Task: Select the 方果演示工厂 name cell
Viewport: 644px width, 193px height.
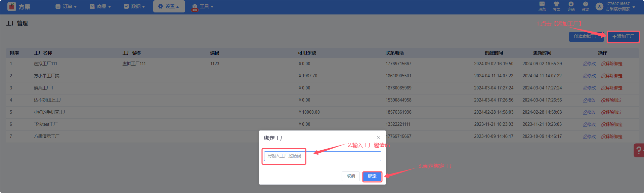Action: click(46, 136)
